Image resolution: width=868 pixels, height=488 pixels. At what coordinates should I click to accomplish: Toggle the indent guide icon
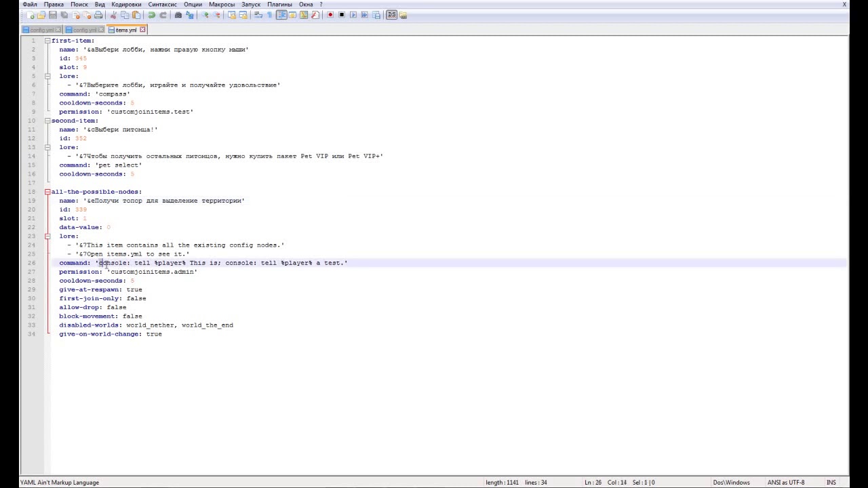coord(281,15)
